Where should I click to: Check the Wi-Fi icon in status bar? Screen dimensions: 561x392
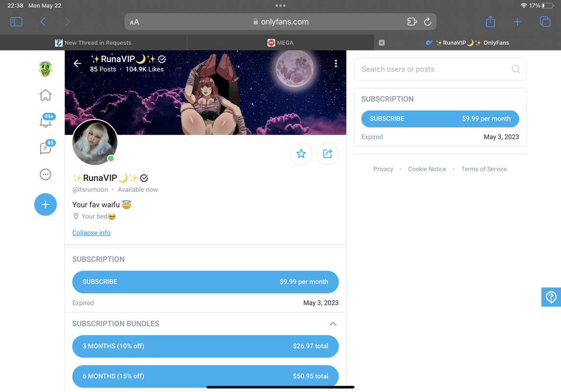click(x=524, y=6)
